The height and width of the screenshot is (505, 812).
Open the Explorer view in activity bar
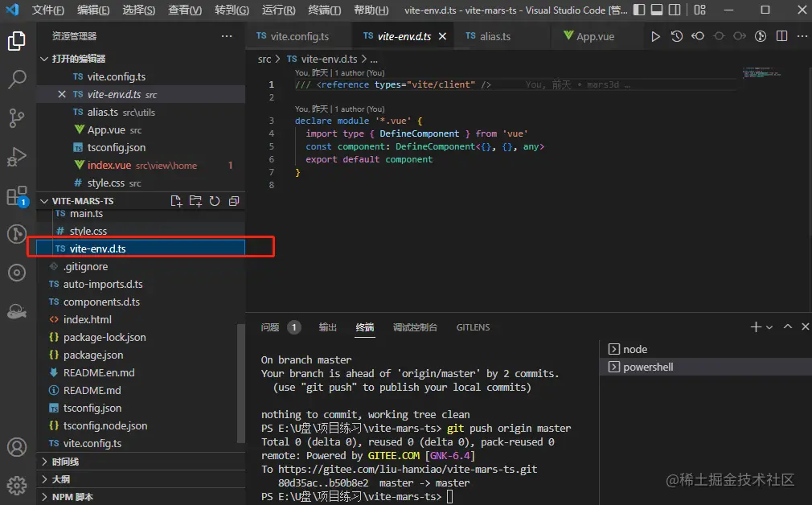[x=17, y=41]
